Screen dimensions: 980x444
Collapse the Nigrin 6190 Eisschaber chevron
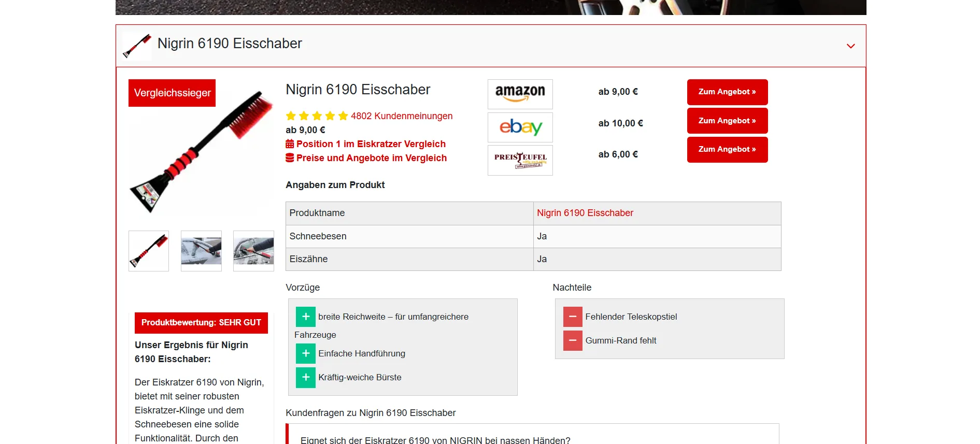coord(850,46)
